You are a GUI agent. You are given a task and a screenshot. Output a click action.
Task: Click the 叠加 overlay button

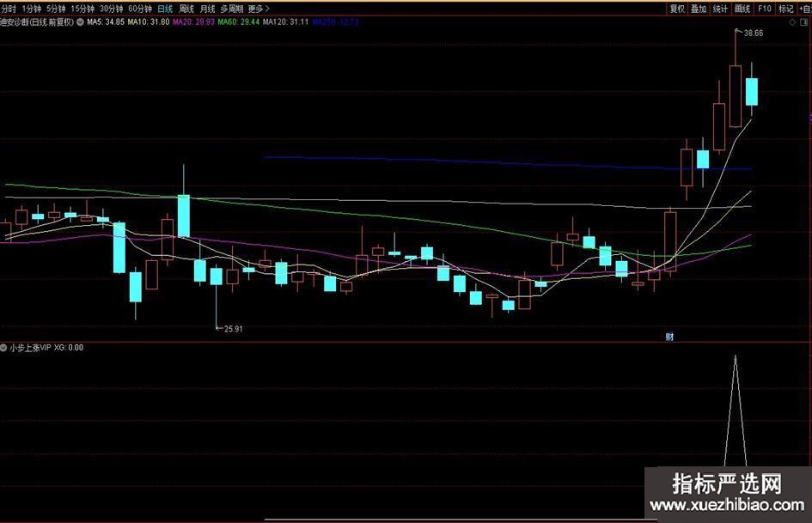pos(699,9)
